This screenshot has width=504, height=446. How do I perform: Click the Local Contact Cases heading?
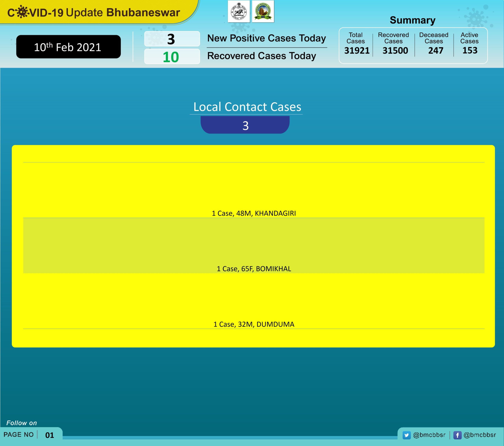(247, 107)
